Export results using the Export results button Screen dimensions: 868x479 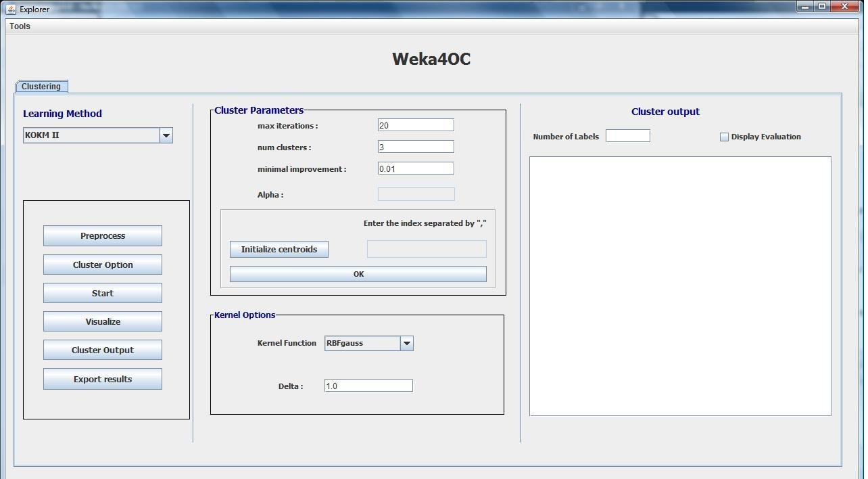(x=102, y=378)
